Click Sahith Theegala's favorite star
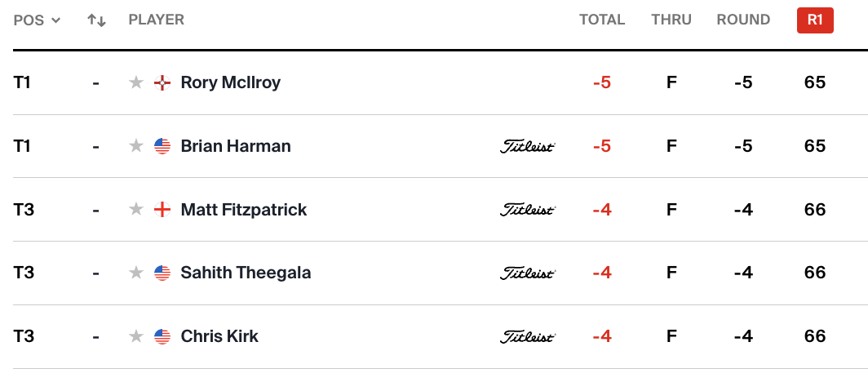Image resolution: width=868 pixels, height=382 pixels. coord(136,273)
